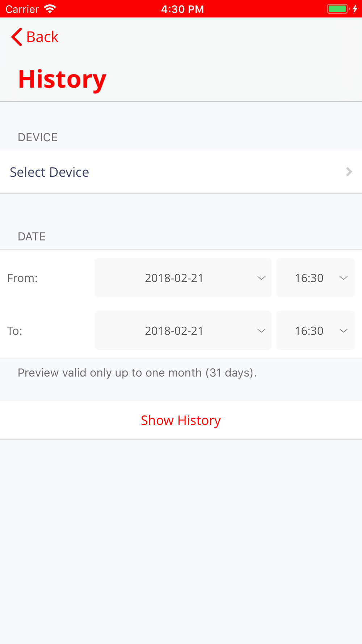Open the From time 16:30 dropdown
The width and height of the screenshot is (362, 644).
tap(315, 278)
